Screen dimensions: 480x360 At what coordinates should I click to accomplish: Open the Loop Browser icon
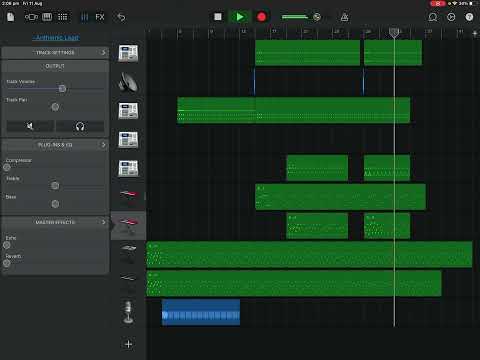click(x=433, y=17)
